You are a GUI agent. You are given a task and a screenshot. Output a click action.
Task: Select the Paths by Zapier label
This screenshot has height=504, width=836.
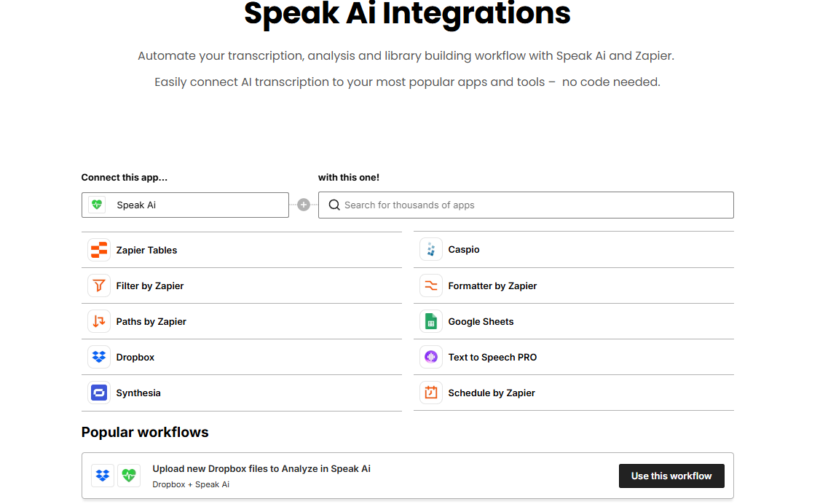click(151, 322)
